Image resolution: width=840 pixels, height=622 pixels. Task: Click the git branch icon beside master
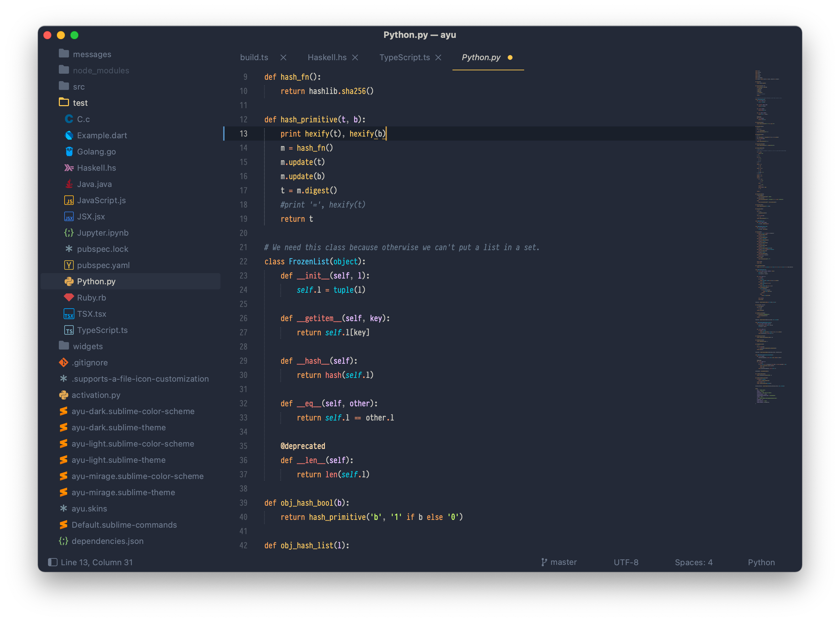pos(544,562)
